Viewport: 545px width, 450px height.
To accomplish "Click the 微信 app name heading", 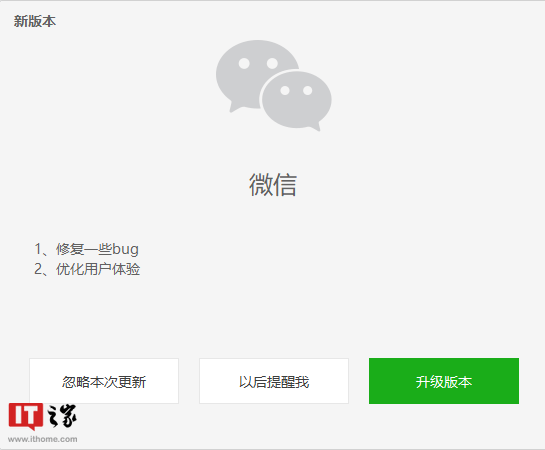I will tap(272, 185).
